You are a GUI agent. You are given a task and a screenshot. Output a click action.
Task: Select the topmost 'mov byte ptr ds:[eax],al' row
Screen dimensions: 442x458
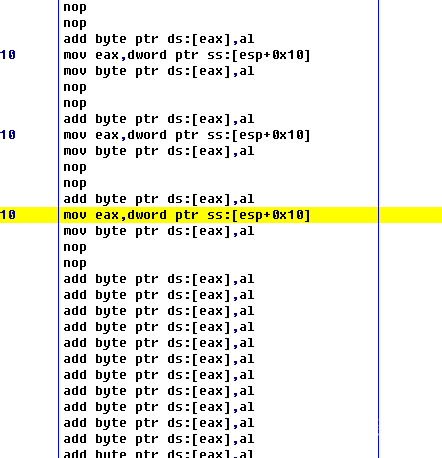tap(159, 71)
